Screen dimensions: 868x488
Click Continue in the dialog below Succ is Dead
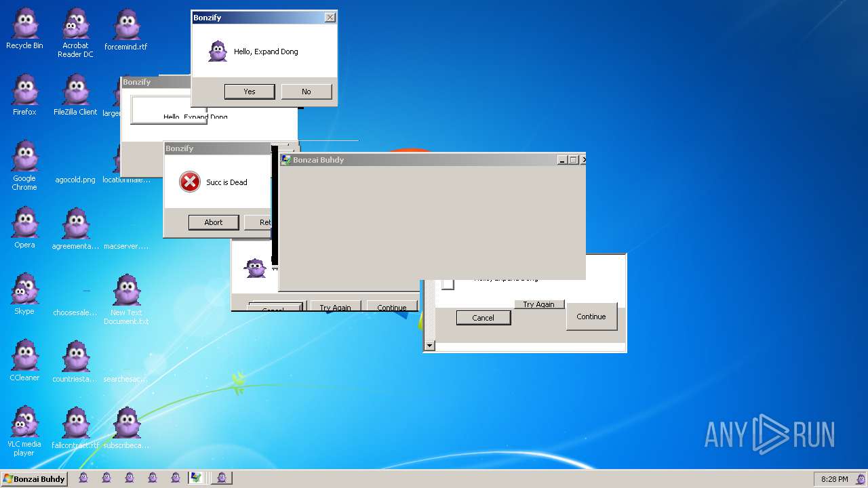click(392, 306)
